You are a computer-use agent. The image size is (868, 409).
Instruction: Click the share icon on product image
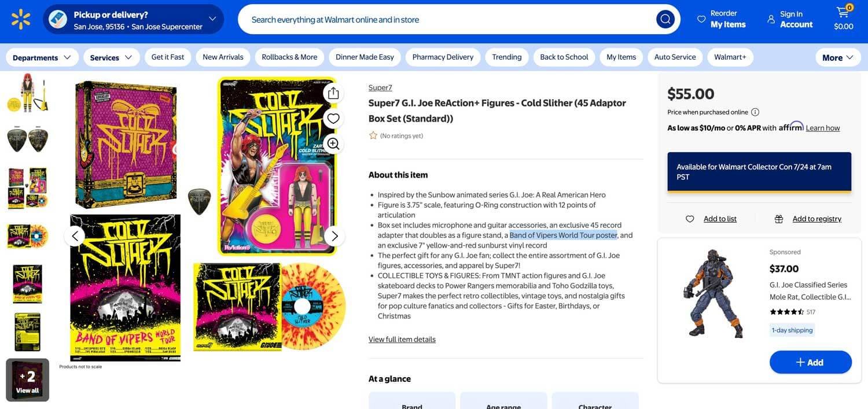tap(333, 93)
